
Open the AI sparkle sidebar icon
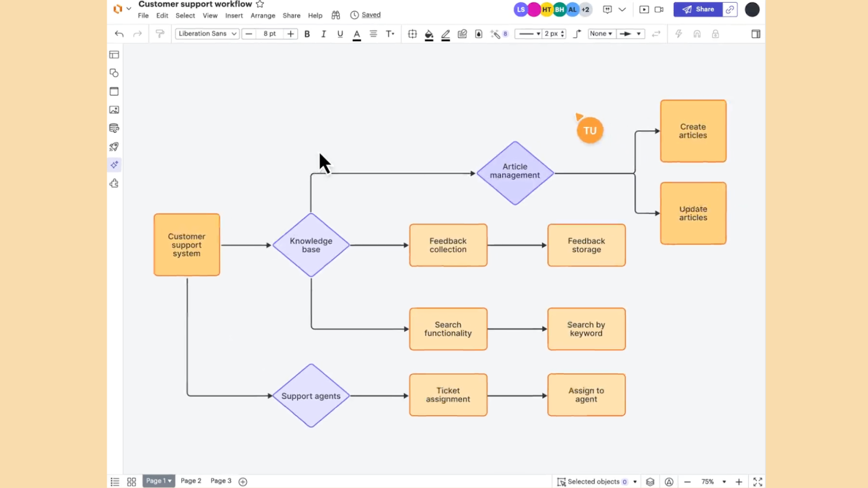pyautogui.click(x=114, y=165)
